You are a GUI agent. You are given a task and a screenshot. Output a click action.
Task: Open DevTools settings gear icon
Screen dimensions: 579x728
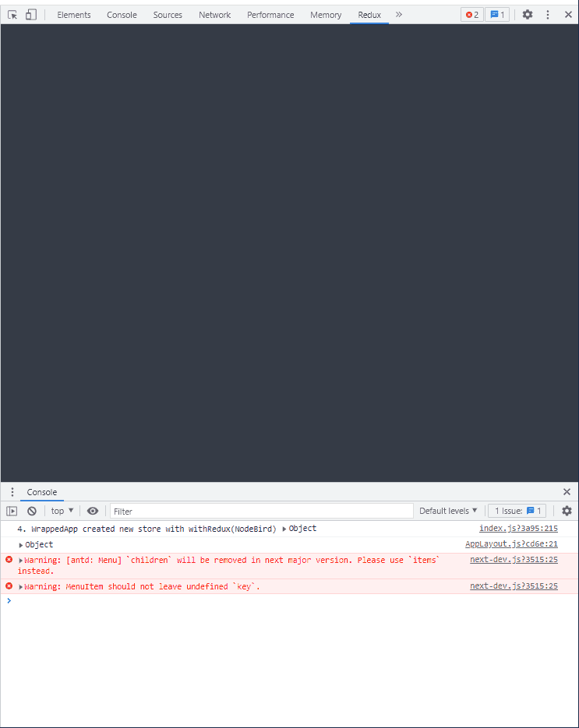tap(528, 15)
